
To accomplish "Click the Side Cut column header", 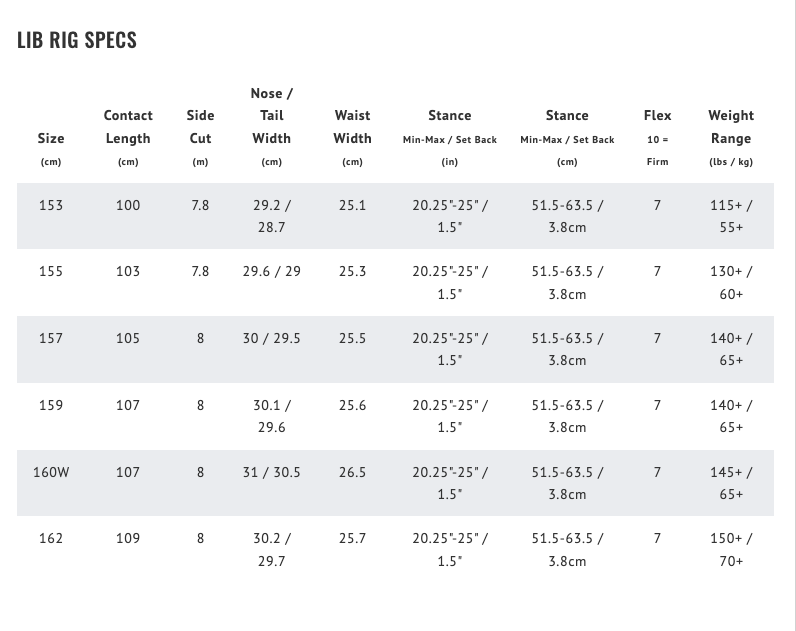I will tap(200, 127).
